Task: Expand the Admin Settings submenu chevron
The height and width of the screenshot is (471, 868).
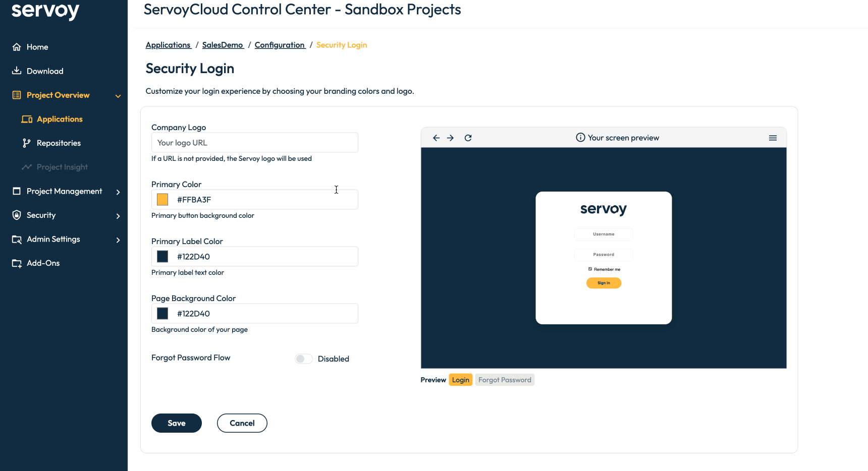Action: coord(118,240)
